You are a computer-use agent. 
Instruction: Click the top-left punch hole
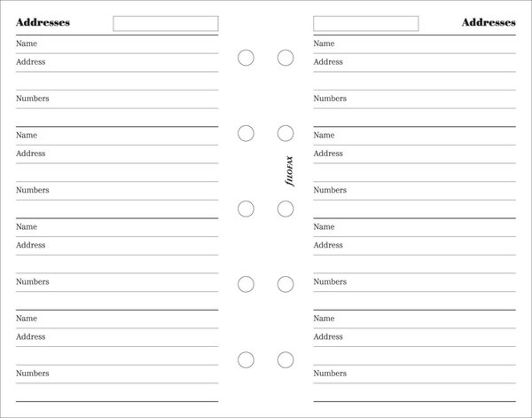246,58
